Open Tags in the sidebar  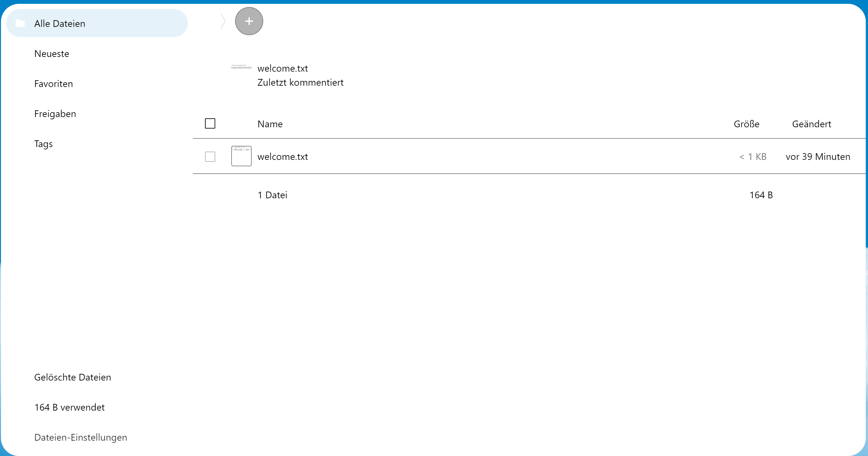pyautogui.click(x=43, y=144)
